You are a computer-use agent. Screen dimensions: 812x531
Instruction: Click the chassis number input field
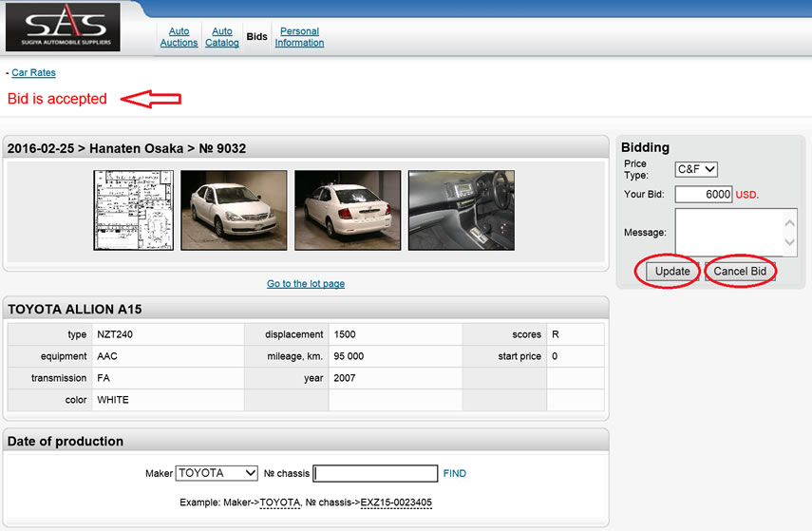pyautogui.click(x=375, y=473)
